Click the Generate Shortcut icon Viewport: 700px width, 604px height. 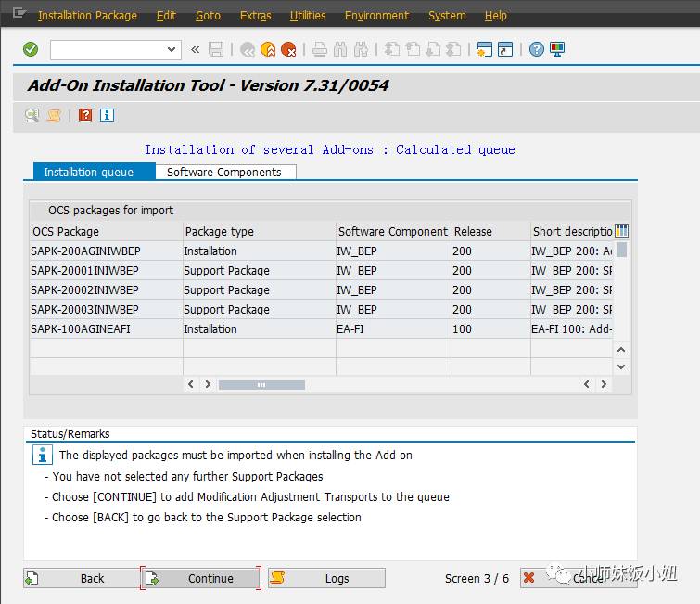point(505,49)
